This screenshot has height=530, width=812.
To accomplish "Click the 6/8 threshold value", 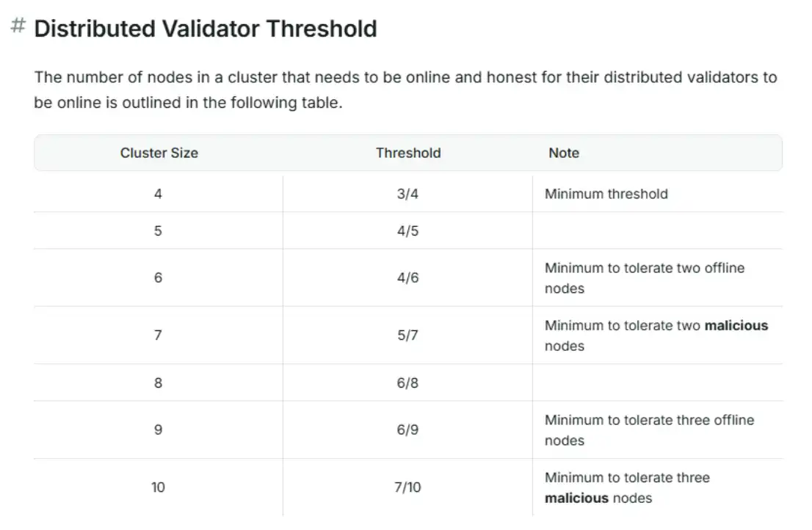I will 407,382.
